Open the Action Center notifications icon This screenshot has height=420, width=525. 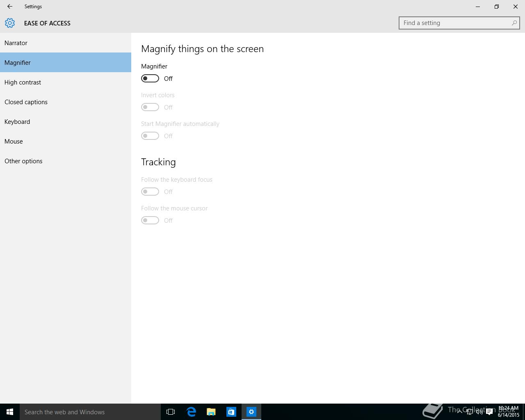coord(489,412)
